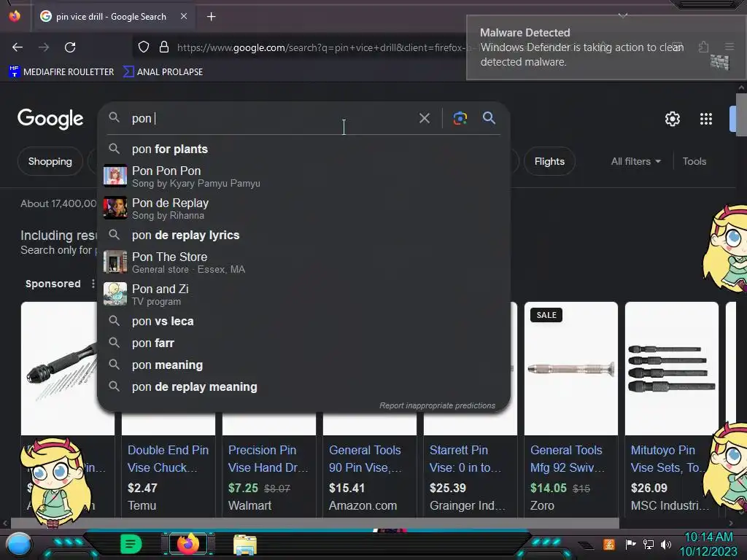Open General Tools 90 Pin Vise listing
This screenshot has width=747, height=560.
pos(365,459)
